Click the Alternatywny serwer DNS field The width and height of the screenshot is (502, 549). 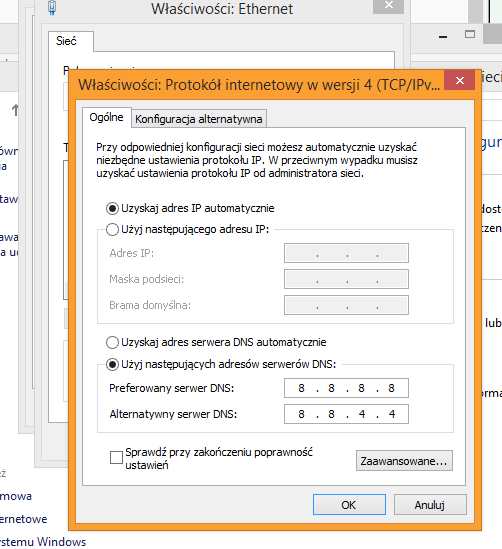coord(346,414)
